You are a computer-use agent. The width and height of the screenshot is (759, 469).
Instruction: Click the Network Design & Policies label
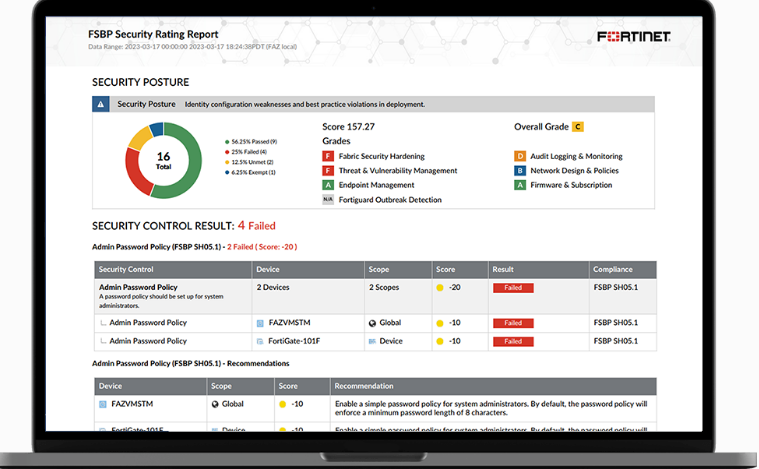(575, 171)
